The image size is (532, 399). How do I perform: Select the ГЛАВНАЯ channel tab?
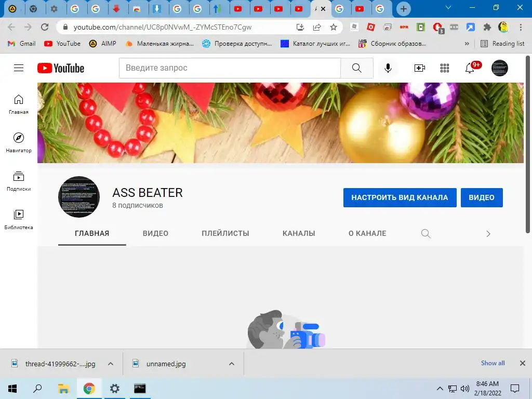(92, 233)
